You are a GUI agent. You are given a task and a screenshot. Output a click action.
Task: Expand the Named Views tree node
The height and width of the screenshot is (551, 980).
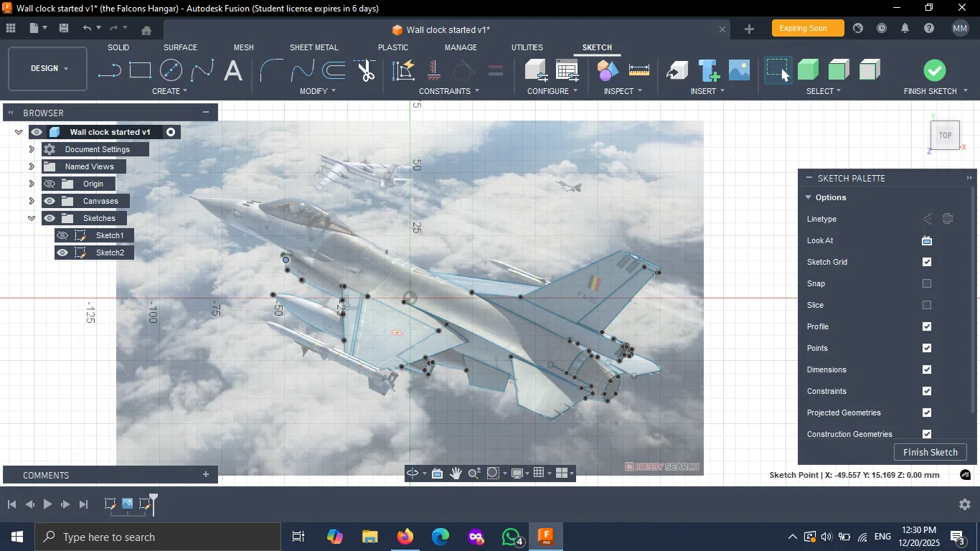(x=32, y=166)
